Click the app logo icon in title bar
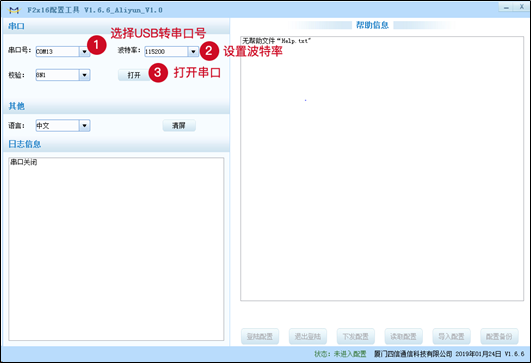Screen dimensions: 531x363 [x=14, y=10]
